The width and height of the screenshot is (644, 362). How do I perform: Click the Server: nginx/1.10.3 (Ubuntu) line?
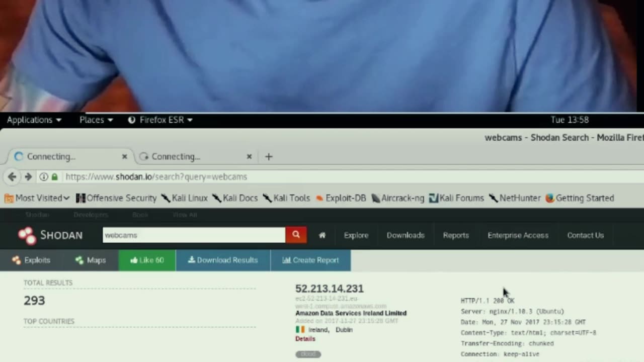pyautogui.click(x=512, y=311)
